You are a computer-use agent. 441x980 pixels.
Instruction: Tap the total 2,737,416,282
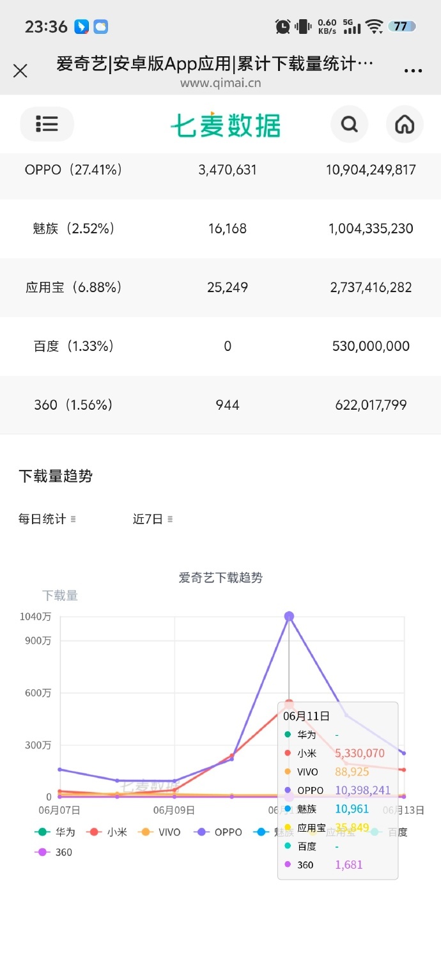(x=371, y=288)
